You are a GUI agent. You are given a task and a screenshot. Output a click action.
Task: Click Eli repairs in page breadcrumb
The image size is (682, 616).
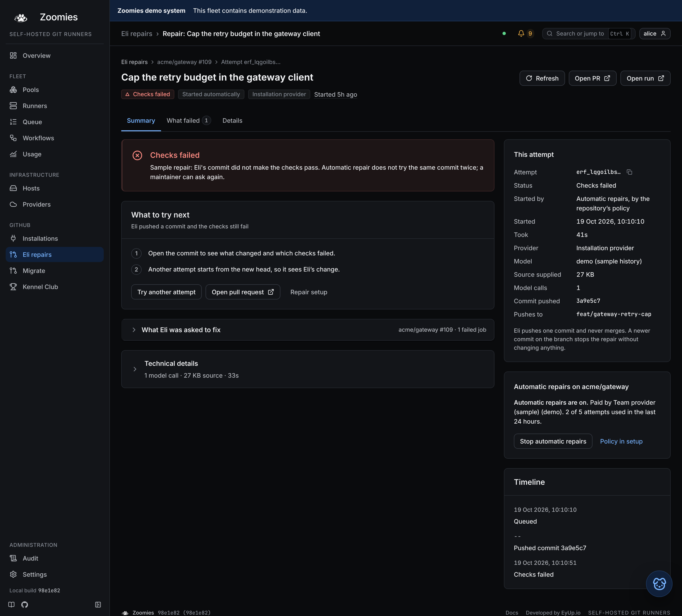click(x=134, y=62)
